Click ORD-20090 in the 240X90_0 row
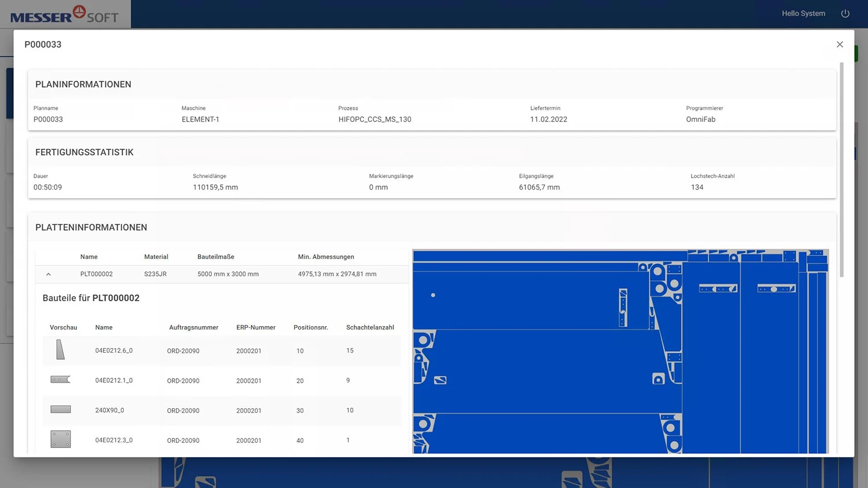868x488 pixels. click(x=183, y=411)
